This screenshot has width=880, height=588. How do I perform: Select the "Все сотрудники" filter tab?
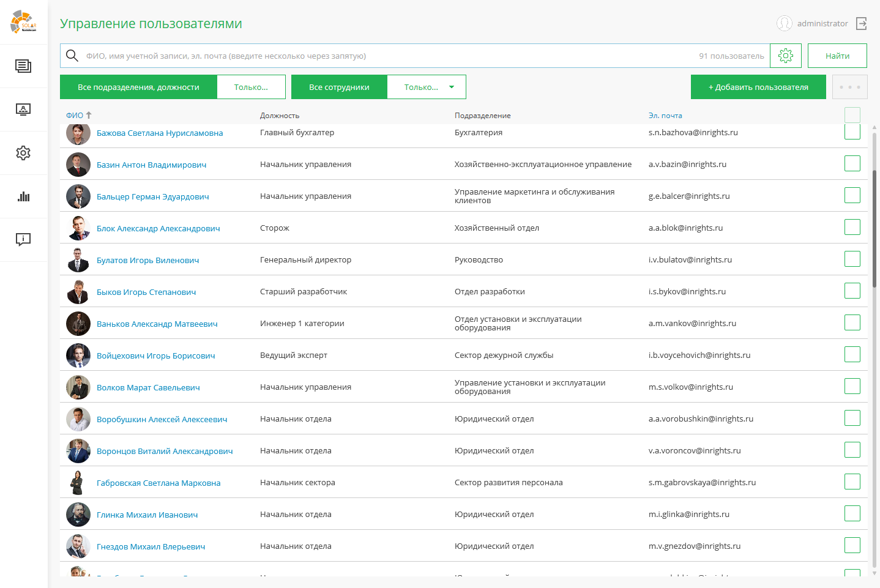pyautogui.click(x=339, y=87)
